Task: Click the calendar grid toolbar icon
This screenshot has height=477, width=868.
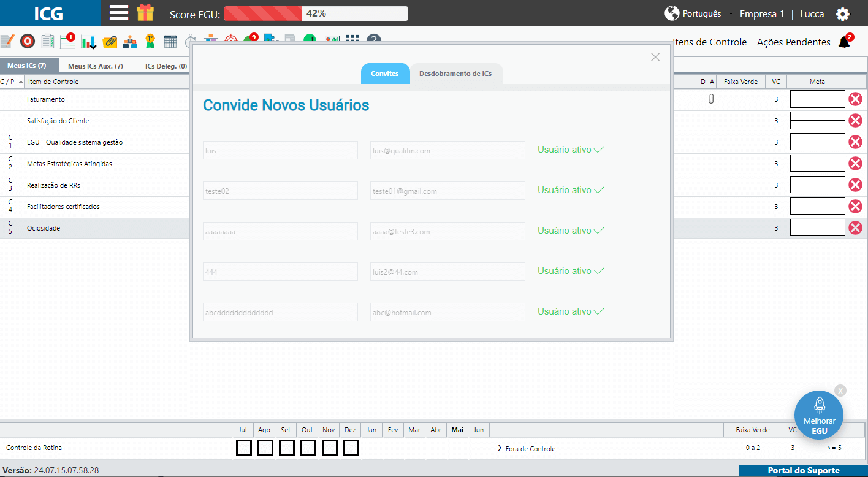Action: (x=170, y=41)
